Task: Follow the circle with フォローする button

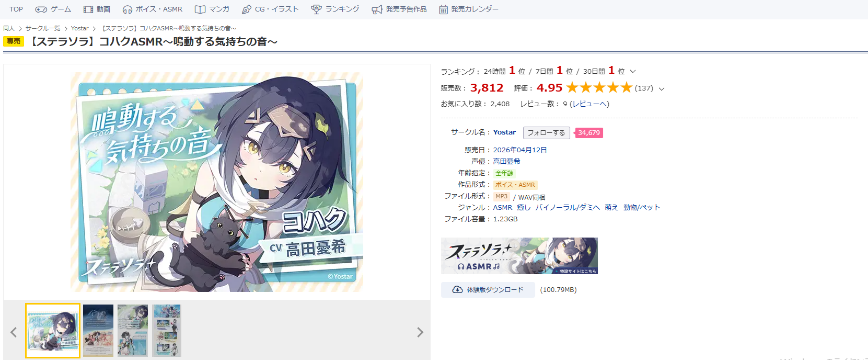Action: point(546,133)
